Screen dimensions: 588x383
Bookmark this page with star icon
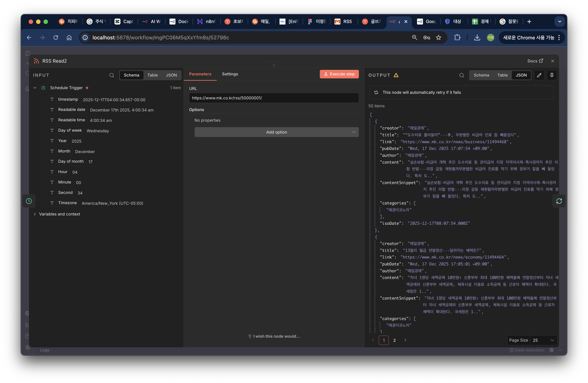(439, 38)
